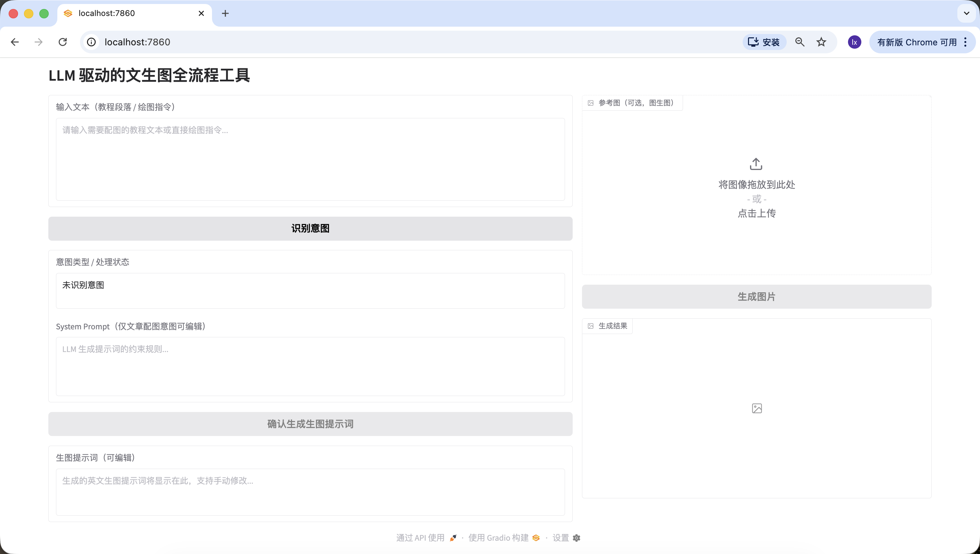Reload the page with refresh icon

tap(63, 42)
